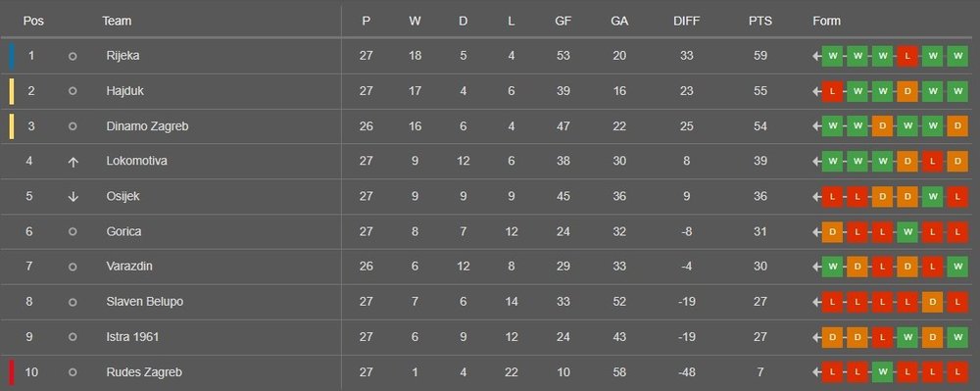Click the circle indicator beside Dinamo Zagreb
Screen dimensions: 980x391
tap(73, 126)
